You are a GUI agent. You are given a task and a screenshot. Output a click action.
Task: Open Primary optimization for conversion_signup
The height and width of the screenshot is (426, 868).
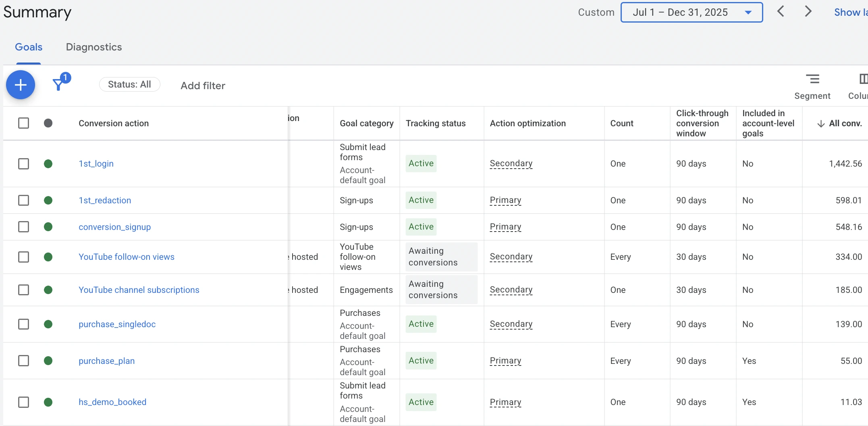point(505,227)
